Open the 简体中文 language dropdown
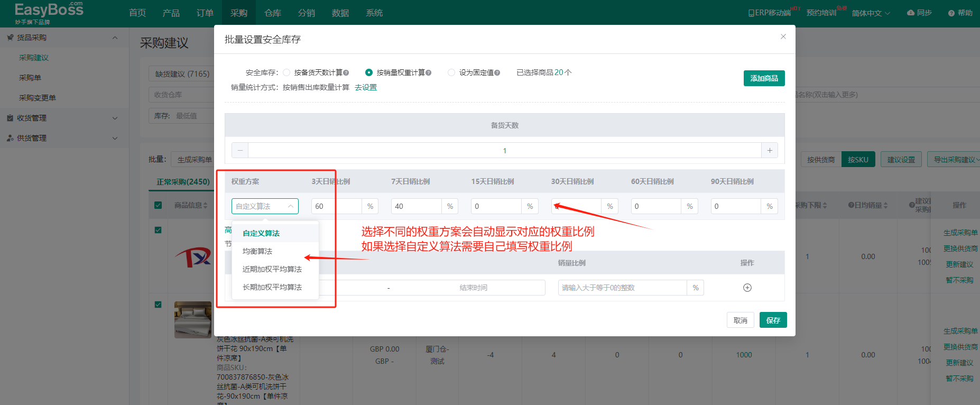980x405 pixels. [871, 13]
